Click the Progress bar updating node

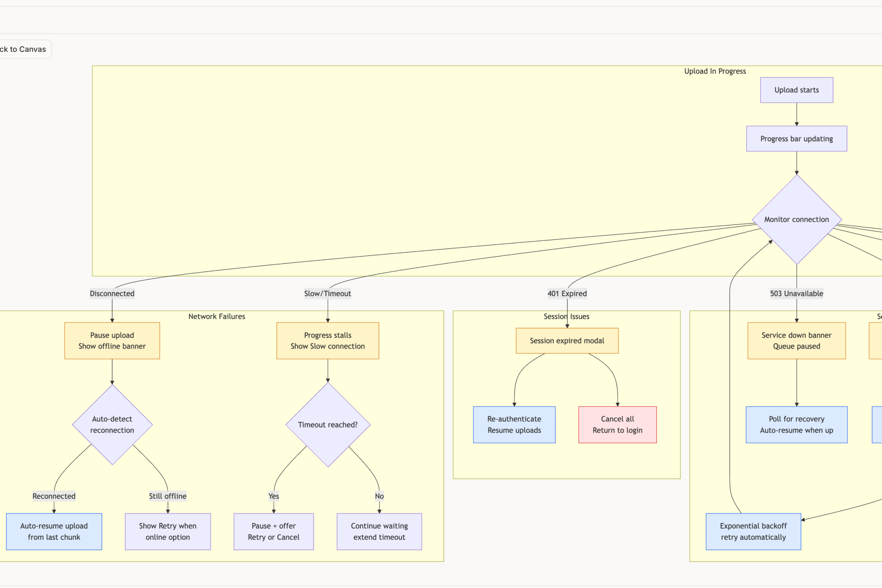(x=796, y=139)
